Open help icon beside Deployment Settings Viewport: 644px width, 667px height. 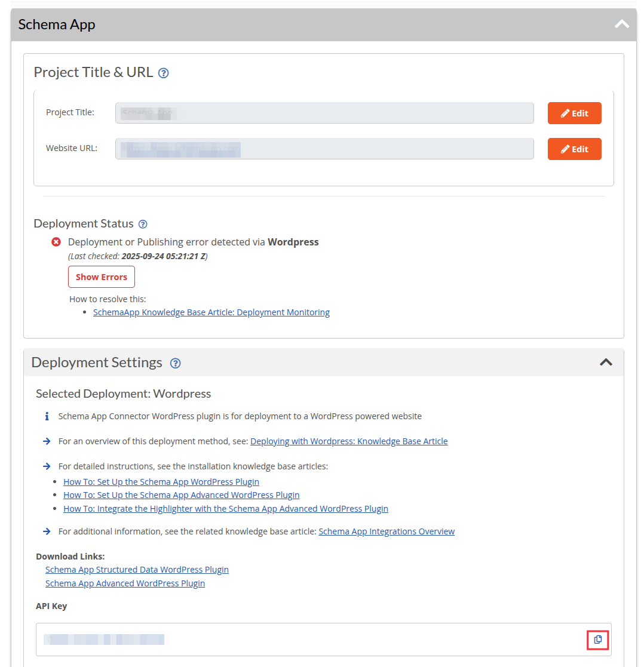click(176, 363)
